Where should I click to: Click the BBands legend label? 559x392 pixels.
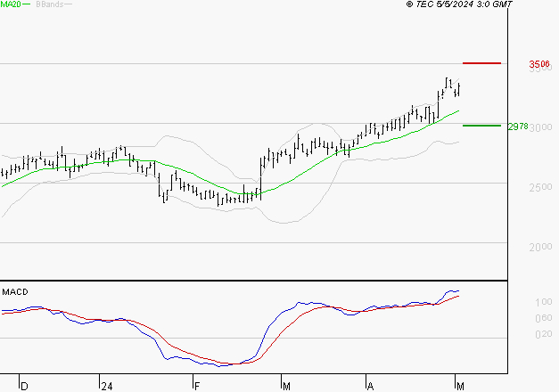point(50,4)
